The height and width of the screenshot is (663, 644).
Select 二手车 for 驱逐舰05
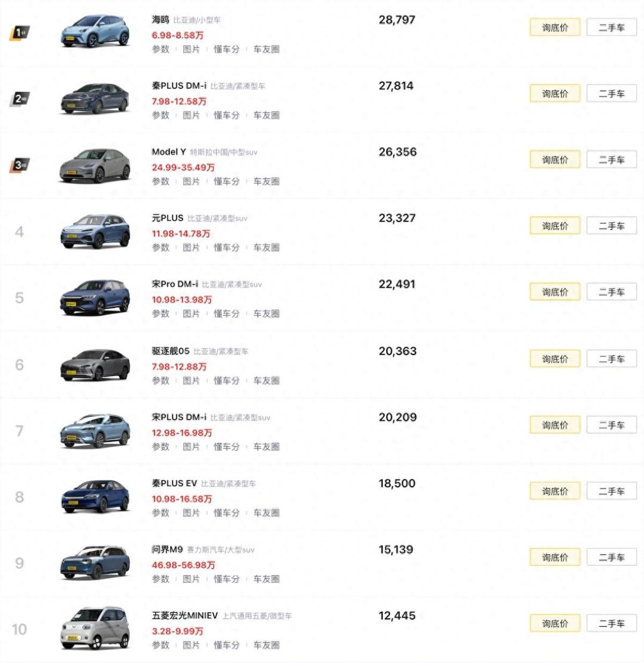611,359
